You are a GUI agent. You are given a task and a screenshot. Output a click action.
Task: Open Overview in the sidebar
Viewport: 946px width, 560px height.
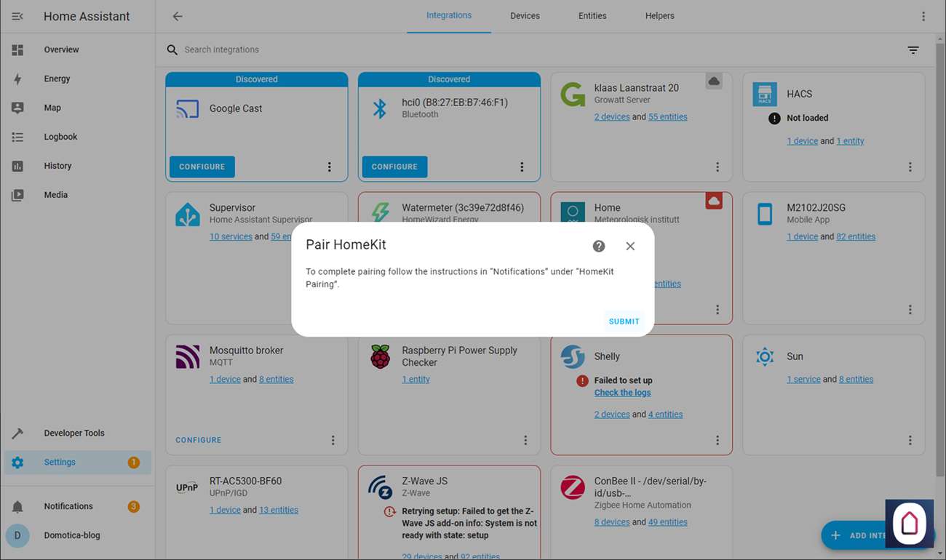click(x=78, y=49)
